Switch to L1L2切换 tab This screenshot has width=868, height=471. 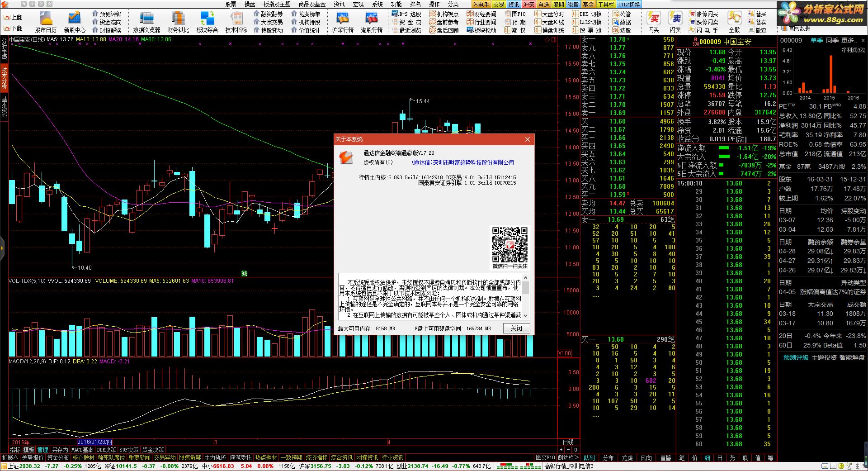coord(629,4)
